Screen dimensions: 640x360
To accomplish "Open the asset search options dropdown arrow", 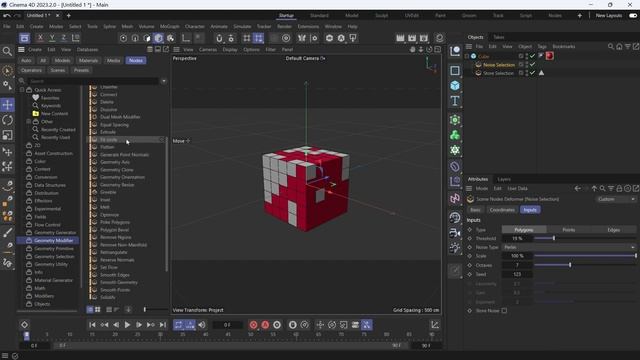I will [x=164, y=81].
